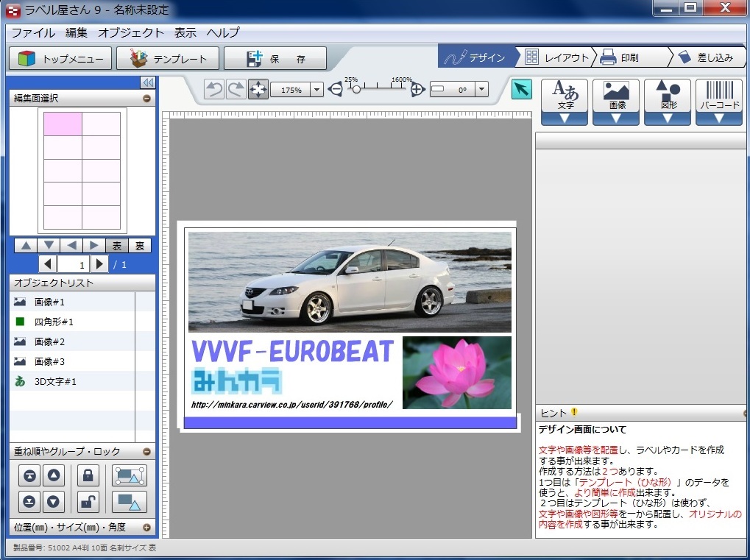Click the 文字 text tool icon
The image size is (750, 560).
tap(565, 95)
